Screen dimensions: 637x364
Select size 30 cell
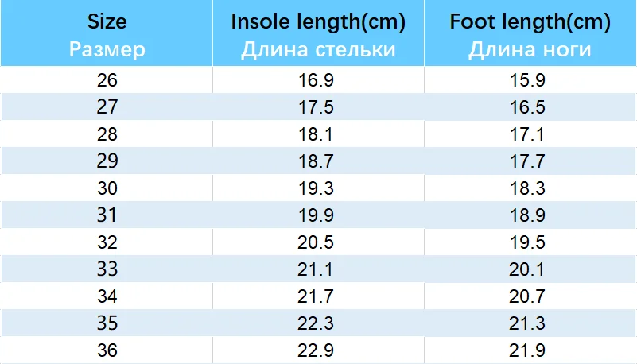coord(107,188)
